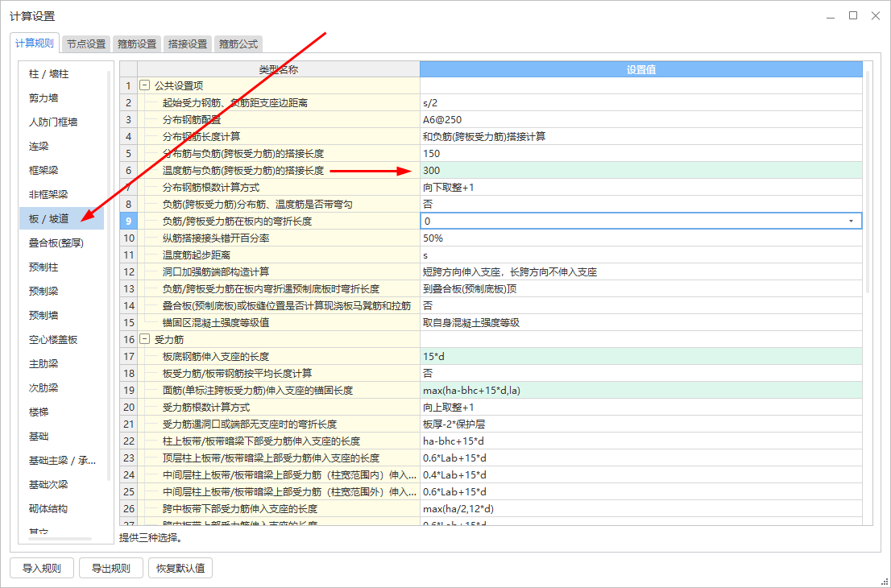Image resolution: width=891 pixels, height=588 pixels.
Task: Click the 150 搭接长度 value cell
Action: pyautogui.click(x=641, y=153)
